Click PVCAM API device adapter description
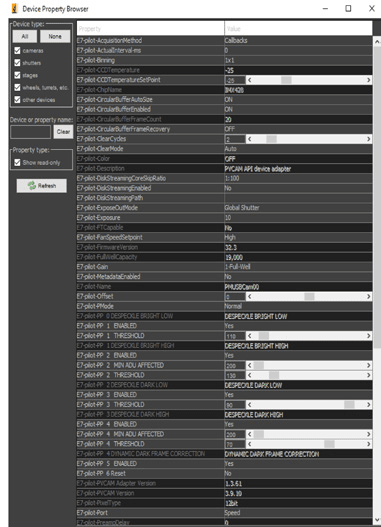The height and width of the screenshot is (527, 381). click(x=298, y=168)
